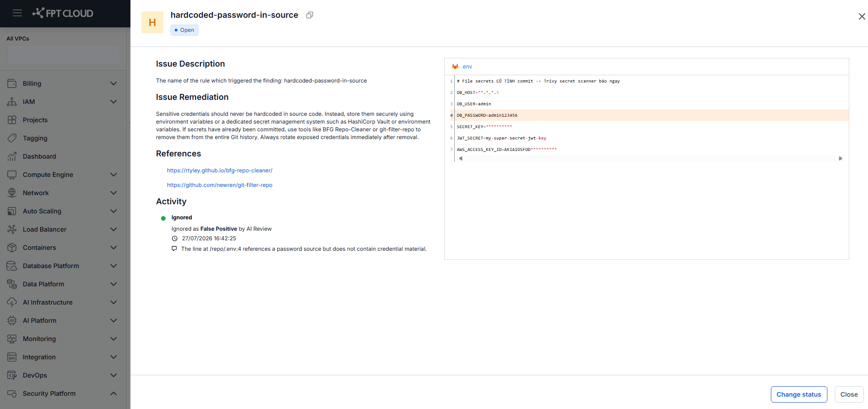Click the Data Platform icon
The width and height of the screenshot is (868, 409).
click(x=12, y=284)
